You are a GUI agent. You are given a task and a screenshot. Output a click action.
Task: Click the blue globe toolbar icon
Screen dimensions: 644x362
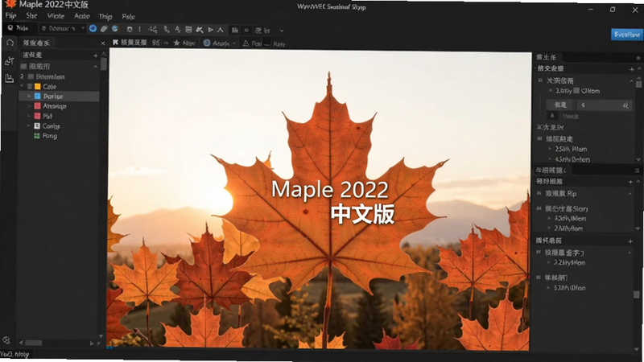click(x=115, y=29)
